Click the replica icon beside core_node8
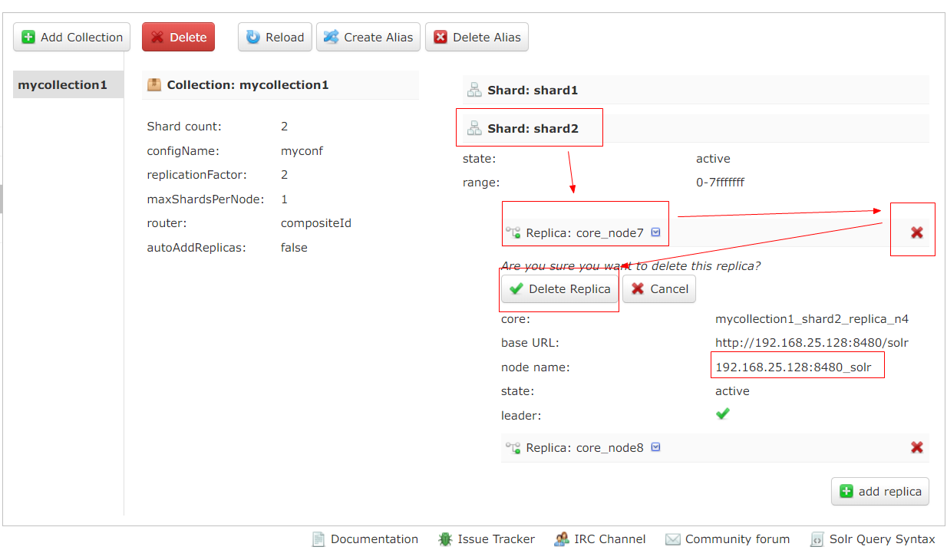The height and width of the screenshot is (560, 947). pos(512,447)
